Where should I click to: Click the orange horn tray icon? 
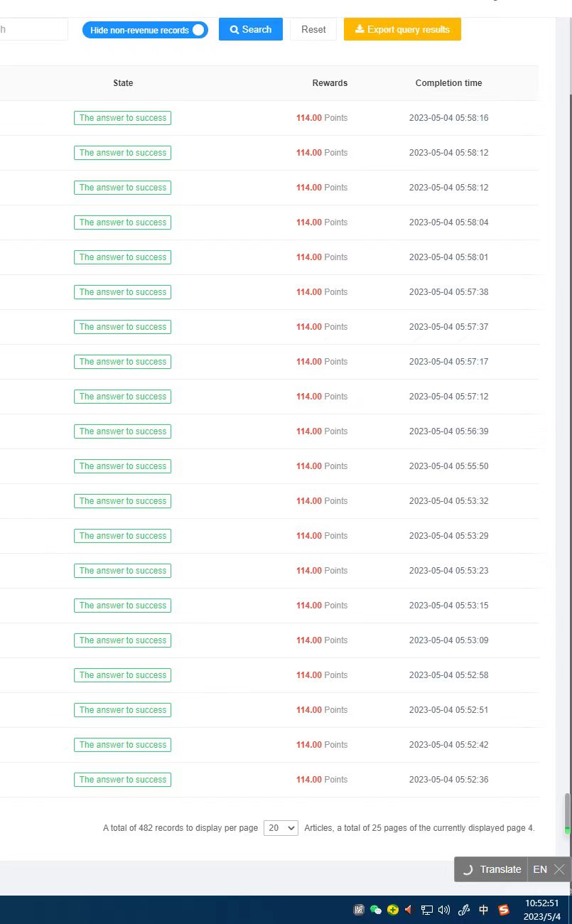coord(409,910)
